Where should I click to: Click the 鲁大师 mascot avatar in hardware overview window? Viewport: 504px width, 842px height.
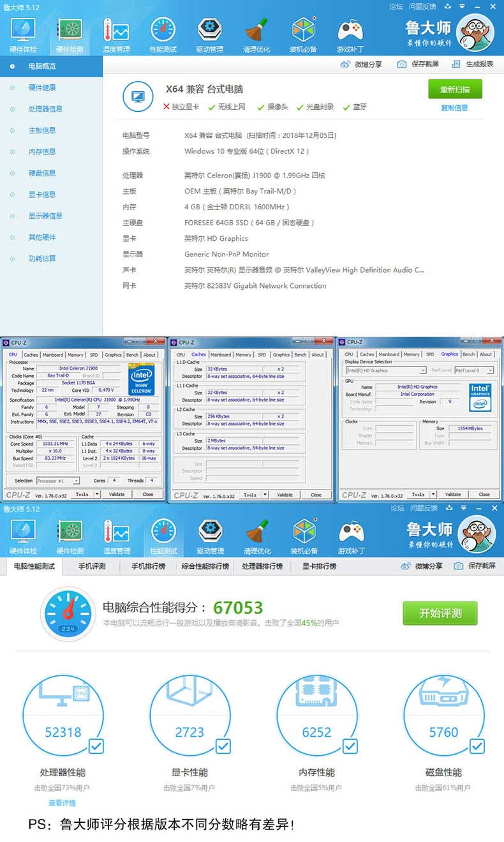477,33
